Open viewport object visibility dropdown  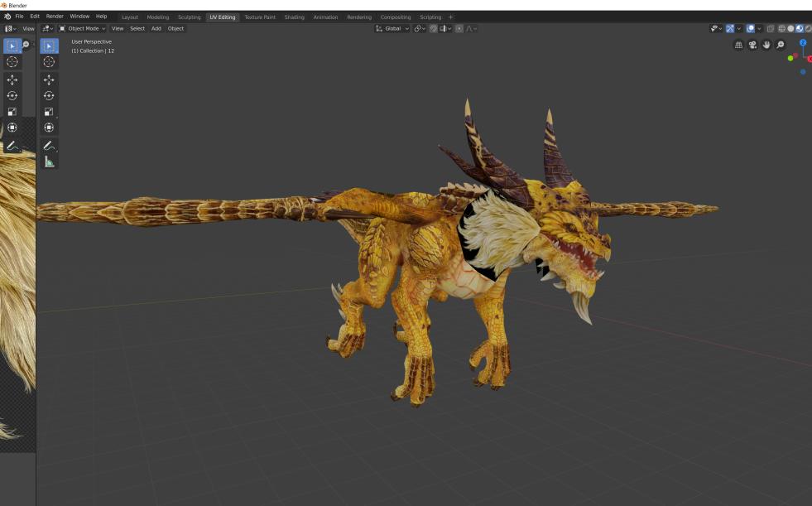click(716, 29)
